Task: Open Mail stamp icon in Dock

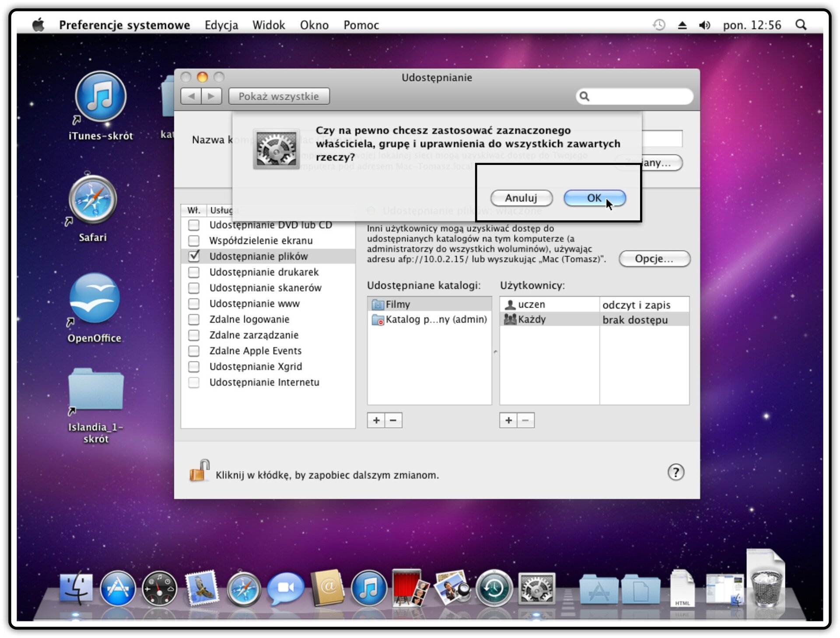Action: (x=202, y=588)
